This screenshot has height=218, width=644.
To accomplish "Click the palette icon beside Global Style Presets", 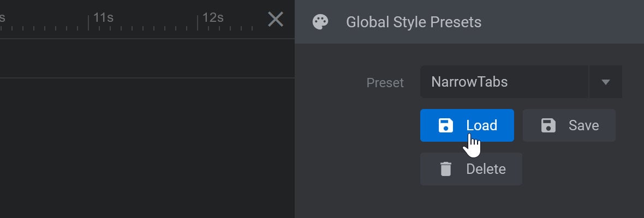I will 320,22.
